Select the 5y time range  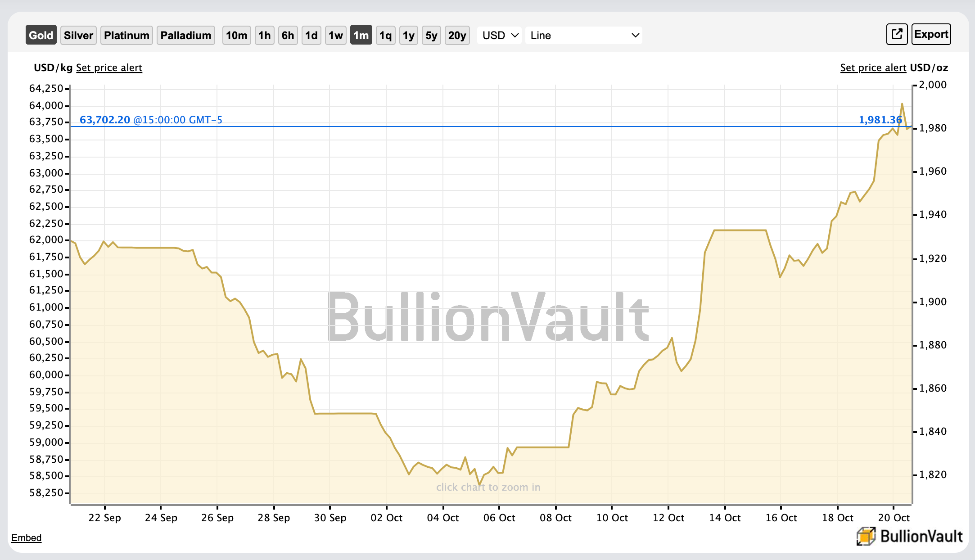(x=431, y=35)
